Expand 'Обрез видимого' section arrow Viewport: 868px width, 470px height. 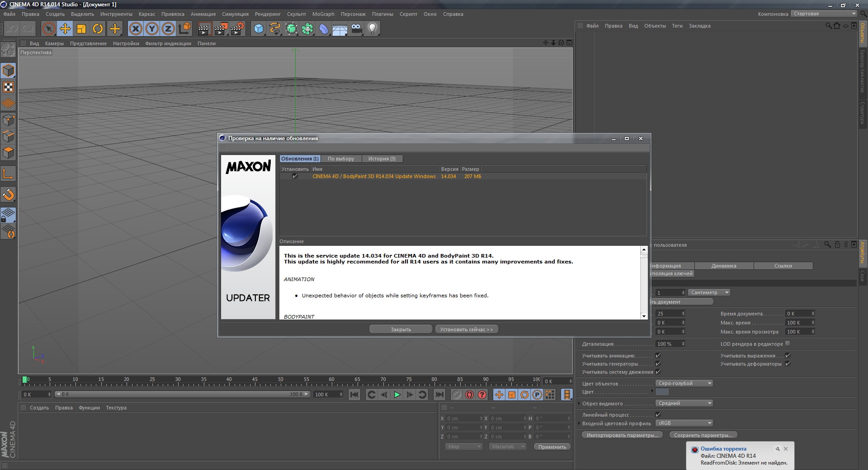pos(579,403)
